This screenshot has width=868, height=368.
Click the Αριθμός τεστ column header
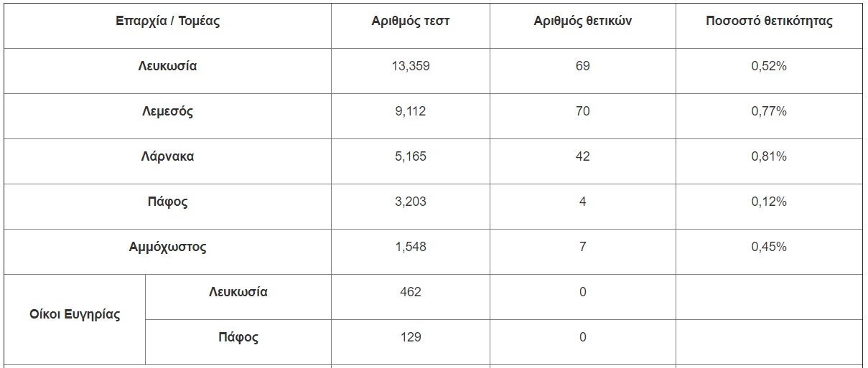410,22
